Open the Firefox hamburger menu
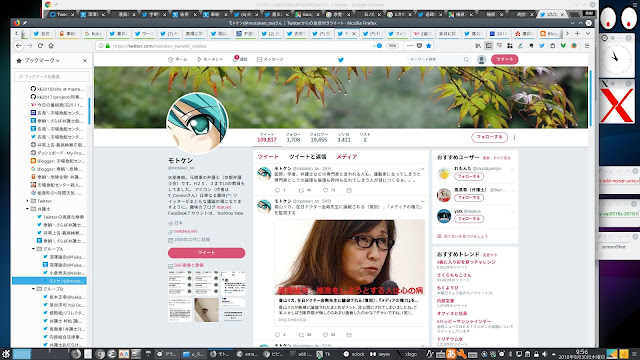 point(587,46)
